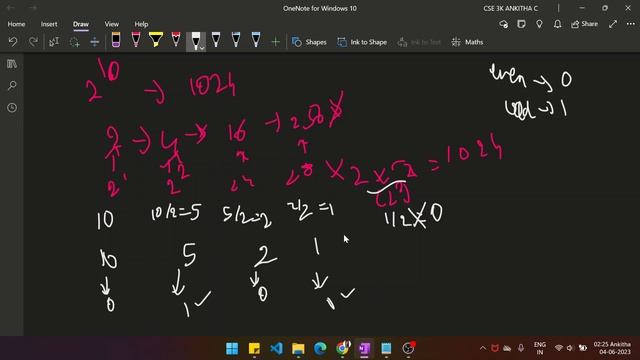Go to the View tab
Viewport: 640px width, 360px height.
click(111, 24)
